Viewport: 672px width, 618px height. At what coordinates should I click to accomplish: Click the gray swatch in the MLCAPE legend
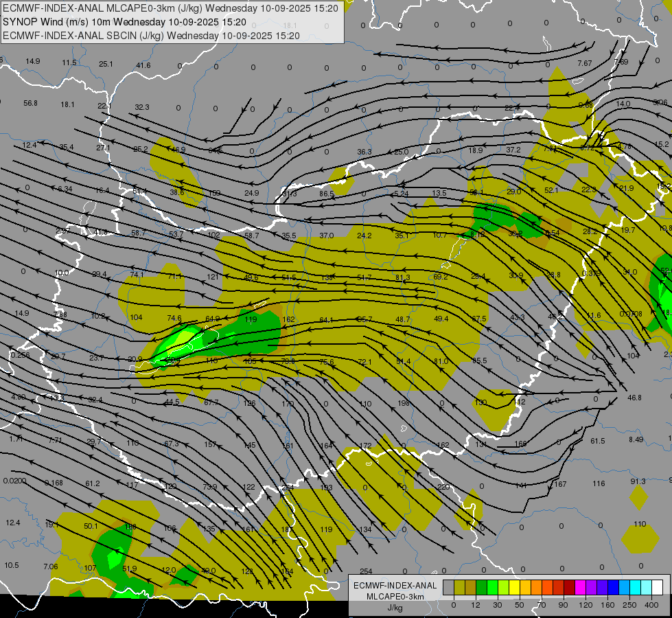[449, 588]
